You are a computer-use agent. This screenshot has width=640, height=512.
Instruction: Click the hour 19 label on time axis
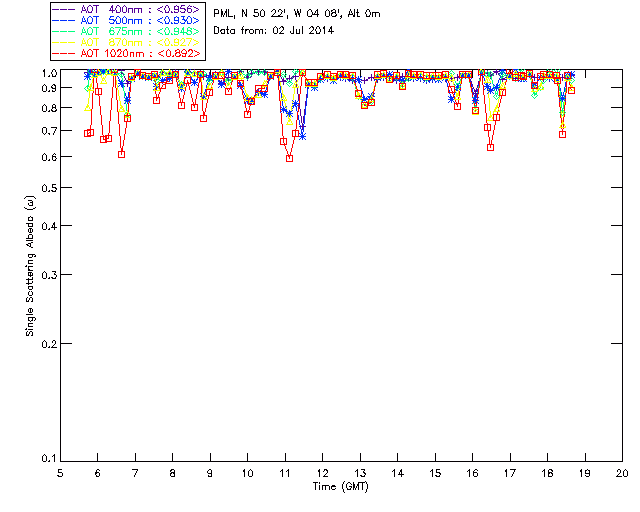pyautogui.click(x=585, y=473)
